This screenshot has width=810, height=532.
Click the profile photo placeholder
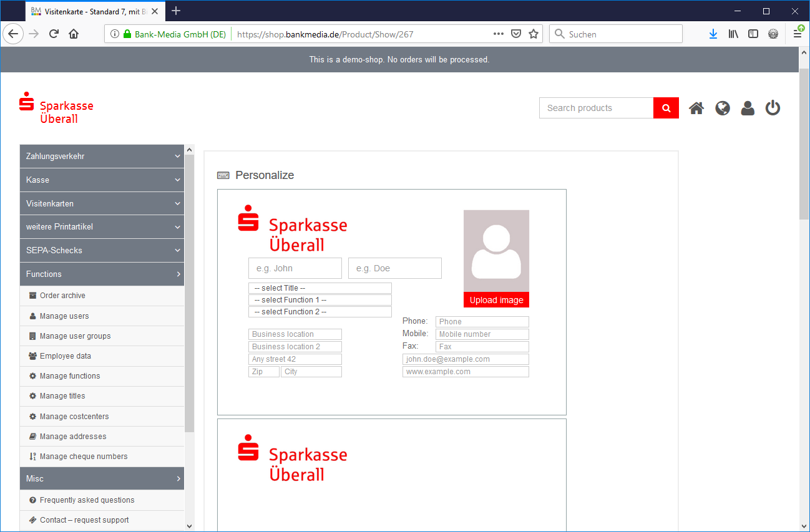pos(496,251)
